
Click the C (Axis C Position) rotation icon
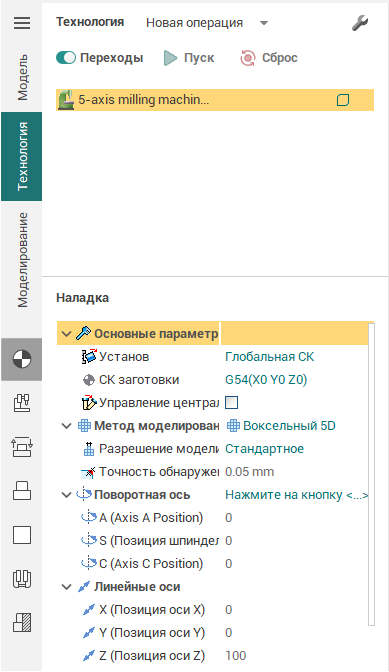[x=89, y=564]
